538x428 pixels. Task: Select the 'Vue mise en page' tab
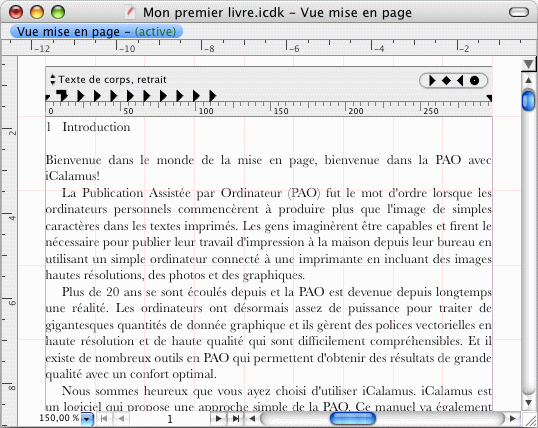click(96, 32)
